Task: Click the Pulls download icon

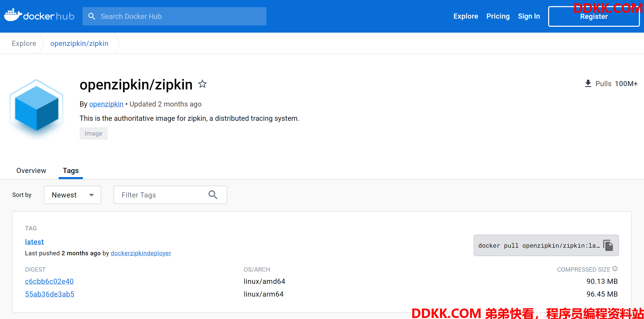Action: click(588, 84)
